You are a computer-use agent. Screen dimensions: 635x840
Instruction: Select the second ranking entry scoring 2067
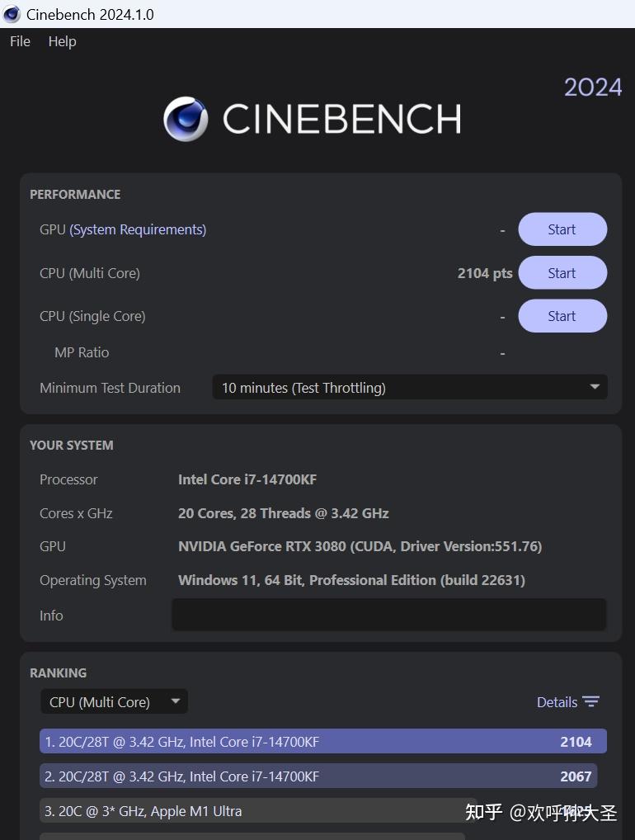pyautogui.click(x=317, y=776)
